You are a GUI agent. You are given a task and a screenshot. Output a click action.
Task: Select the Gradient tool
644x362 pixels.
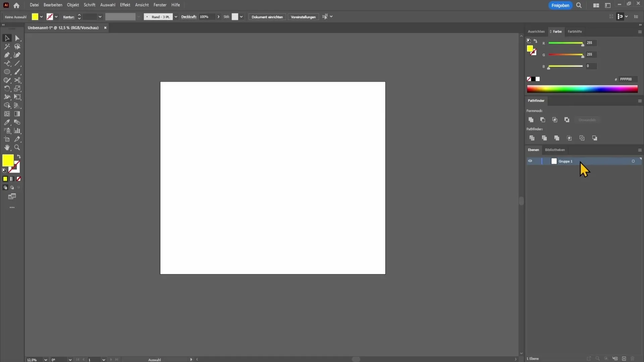[x=17, y=114]
